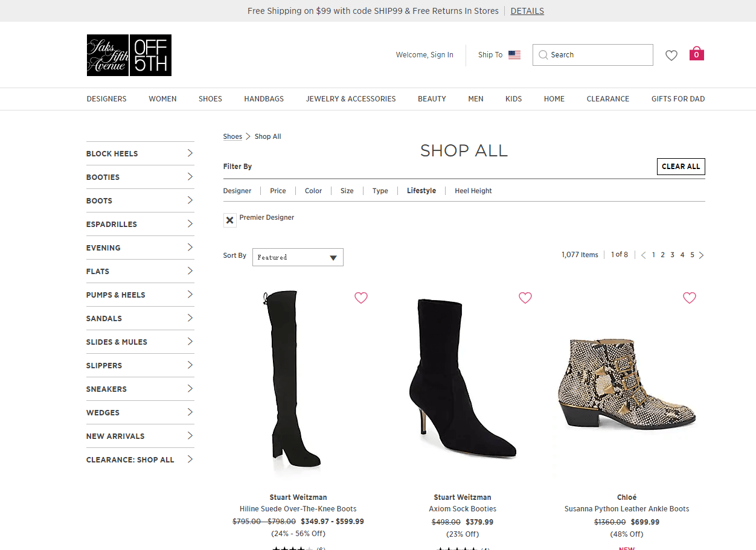Viewport: 756px width, 550px height.
Task: Click the Axiom Sock Booties title
Action: (x=463, y=509)
